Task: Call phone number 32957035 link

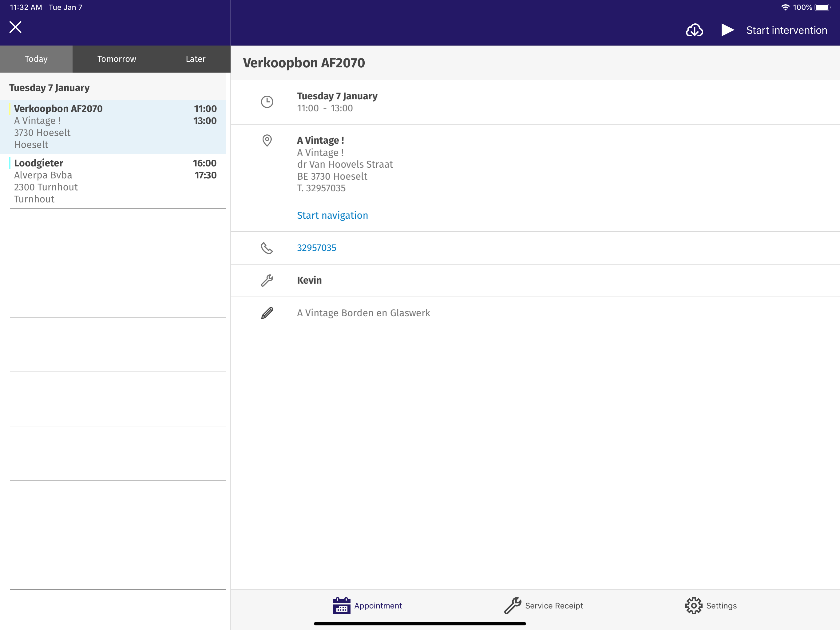Action: click(x=316, y=248)
